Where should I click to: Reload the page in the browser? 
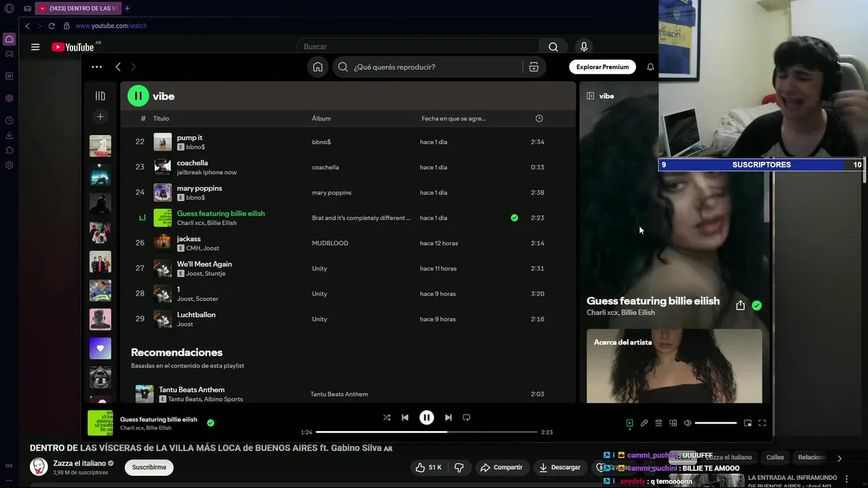[52, 26]
